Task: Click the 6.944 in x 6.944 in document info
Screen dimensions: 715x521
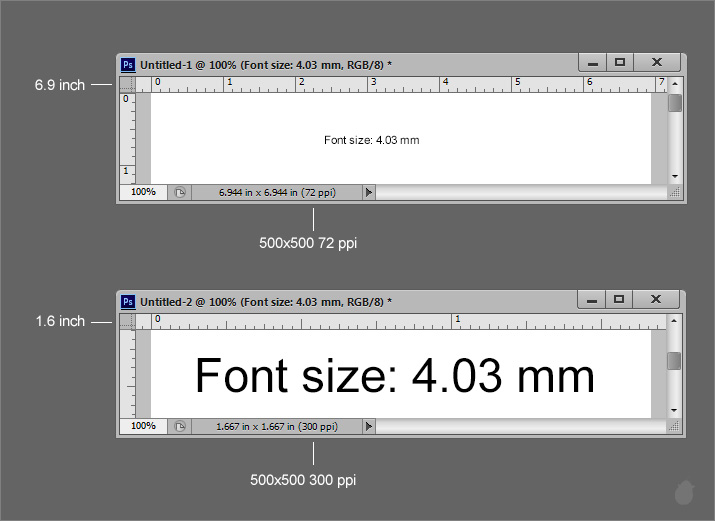Action: point(275,192)
